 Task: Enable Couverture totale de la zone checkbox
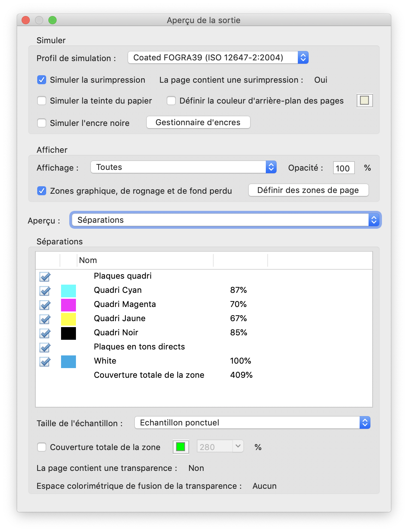(x=42, y=447)
